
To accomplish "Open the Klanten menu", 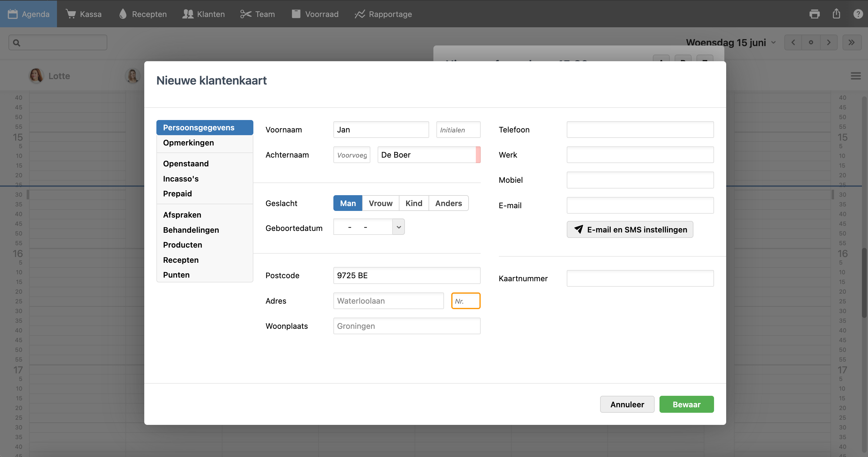I will pos(204,14).
